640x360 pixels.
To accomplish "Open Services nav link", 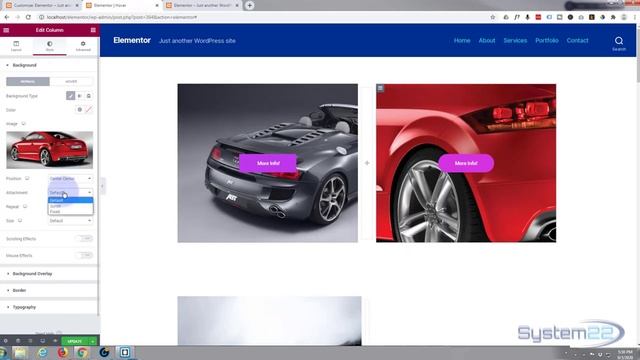I will [515, 40].
